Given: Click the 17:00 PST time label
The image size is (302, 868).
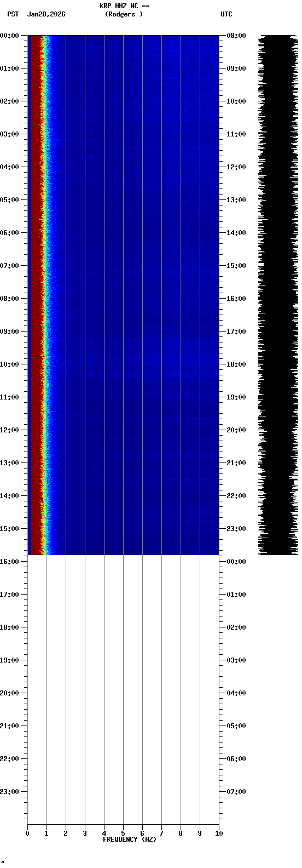Looking at the screenshot, I should (9, 595).
